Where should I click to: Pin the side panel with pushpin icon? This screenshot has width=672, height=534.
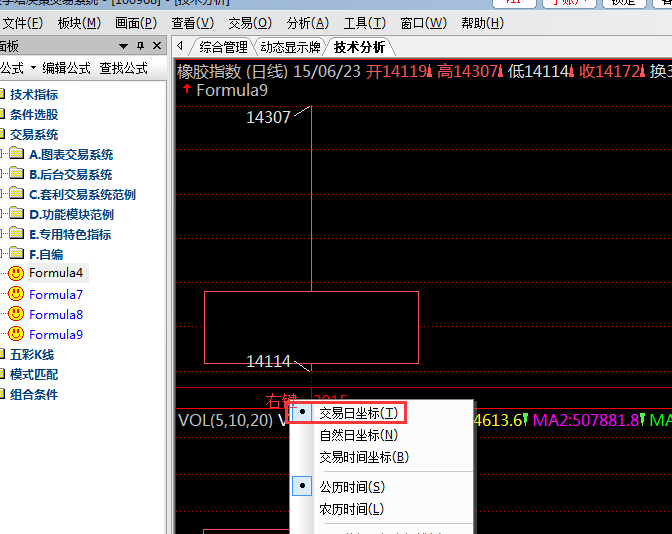(140, 45)
